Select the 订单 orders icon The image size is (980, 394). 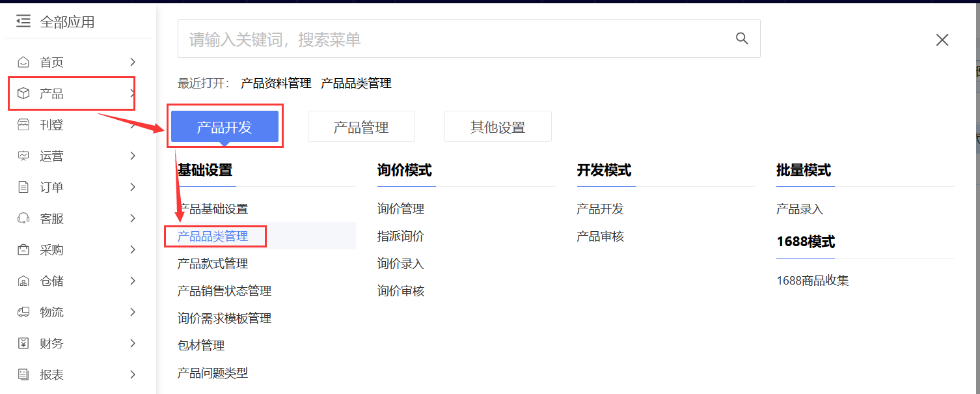pos(23,187)
